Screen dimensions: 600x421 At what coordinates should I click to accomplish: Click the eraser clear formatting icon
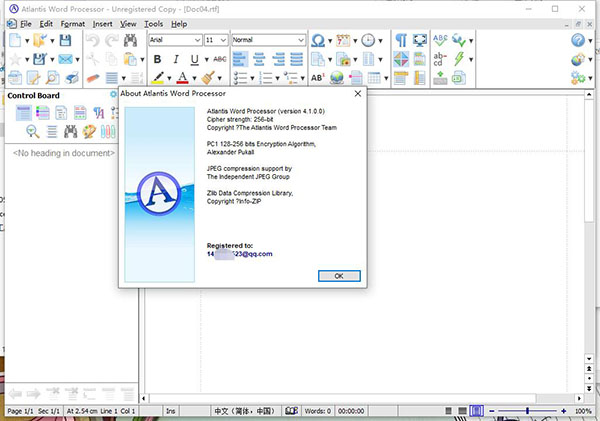tap(93, 78)
